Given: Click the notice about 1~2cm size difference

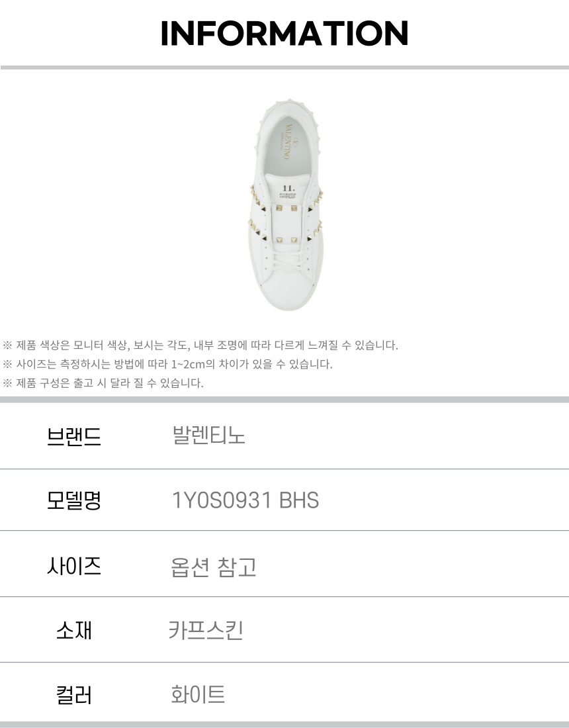Looking at the screenshot, I should 167,364.
